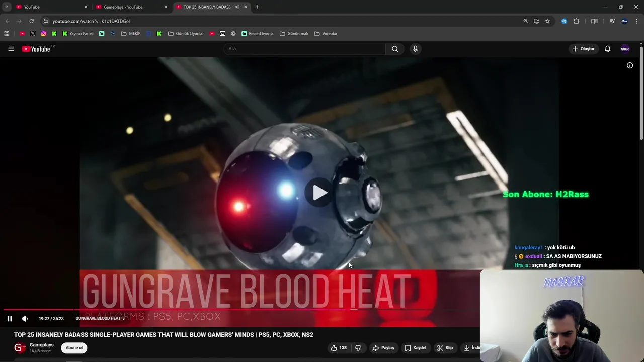Click the large play button on the video
644x362 pixels.
click(320, 193)
